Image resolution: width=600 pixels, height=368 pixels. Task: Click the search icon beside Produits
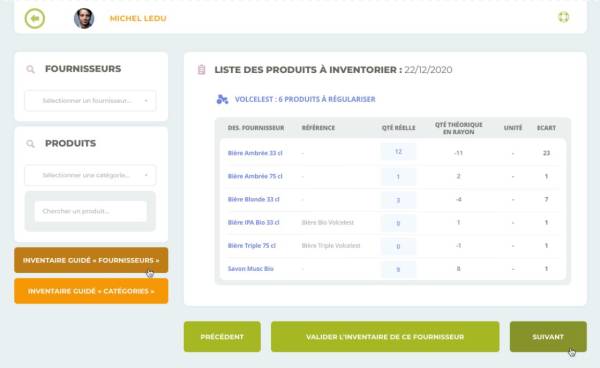tap(31, 144)
